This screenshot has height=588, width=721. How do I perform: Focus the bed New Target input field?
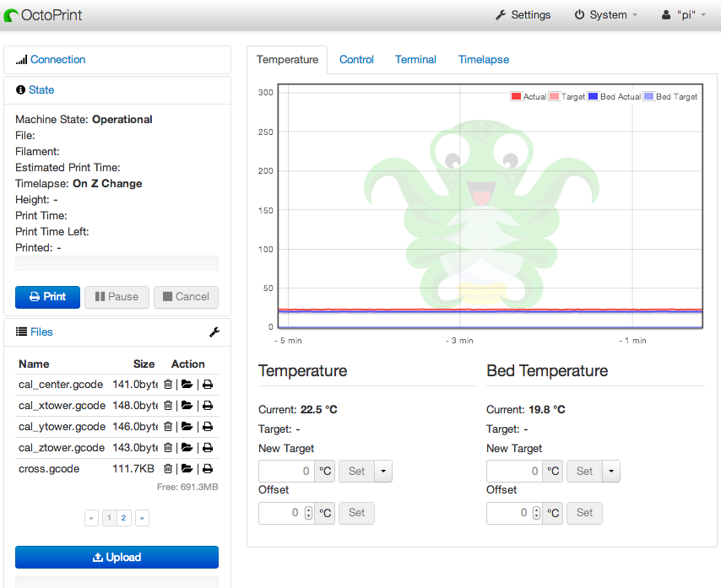click(x=514, y=472)
